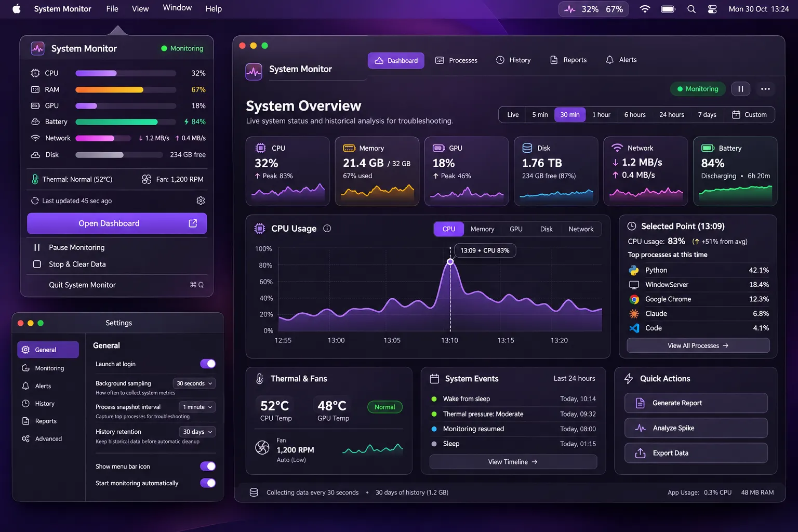This screenshot has height=532, width=798.
Task: Click the refresh icon next to Last updated
Action: point(35,201)
